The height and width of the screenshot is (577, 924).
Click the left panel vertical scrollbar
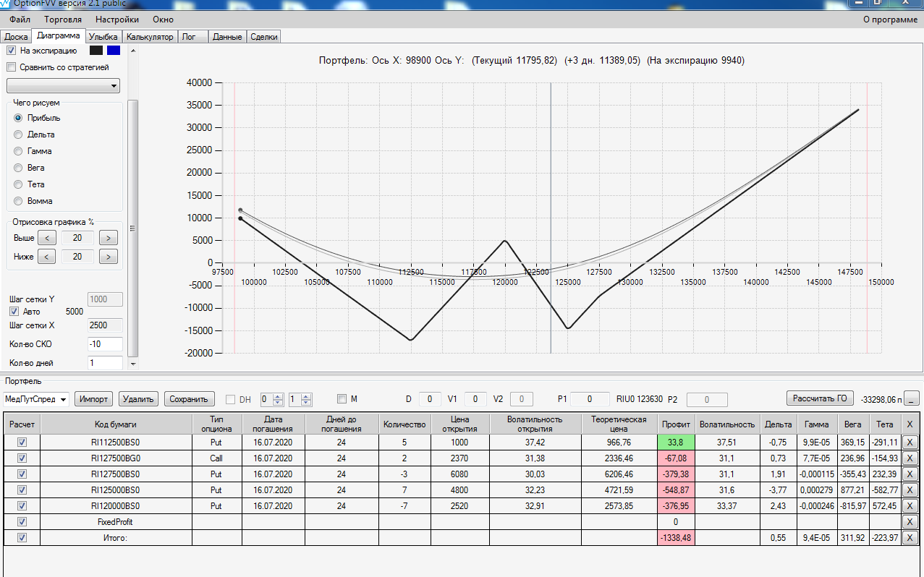point(132,228)
